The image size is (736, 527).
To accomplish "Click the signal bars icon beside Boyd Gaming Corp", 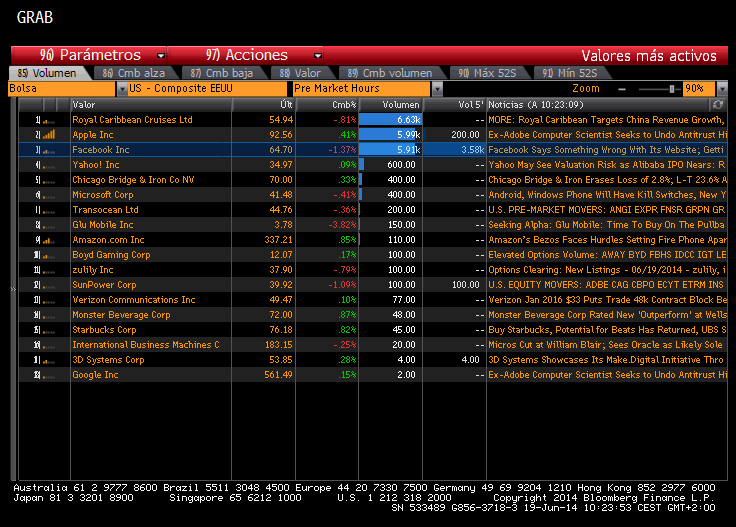I will click(x=49, y=255).
